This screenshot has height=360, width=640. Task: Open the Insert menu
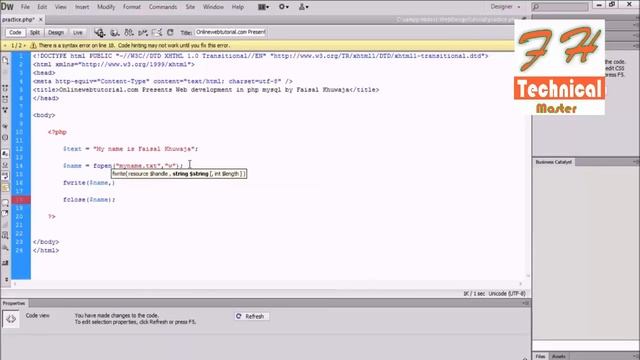[x=82, y=7]
